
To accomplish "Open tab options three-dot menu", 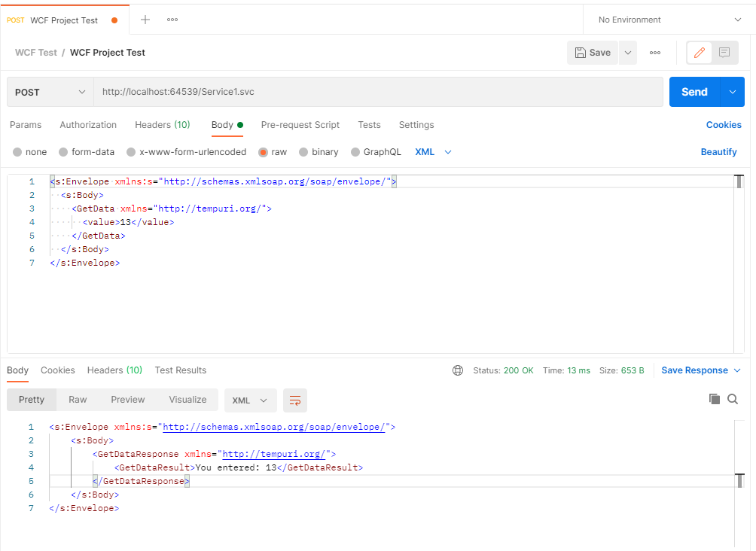I will pos(172,20).
